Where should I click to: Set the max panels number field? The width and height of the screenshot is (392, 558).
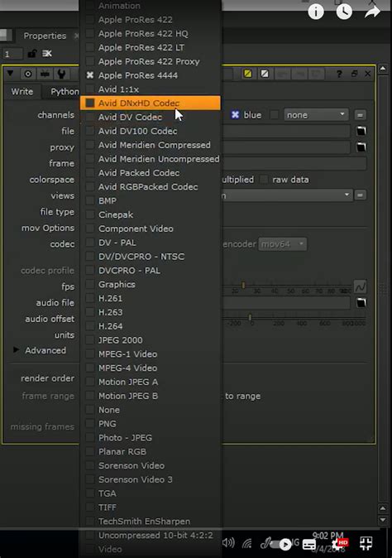pos(12,54)
